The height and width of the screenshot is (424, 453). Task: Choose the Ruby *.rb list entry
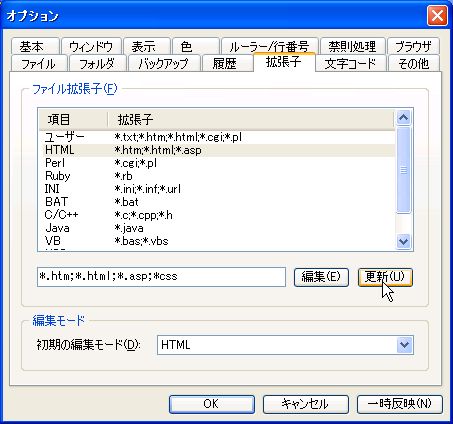(x=217, y=176)
